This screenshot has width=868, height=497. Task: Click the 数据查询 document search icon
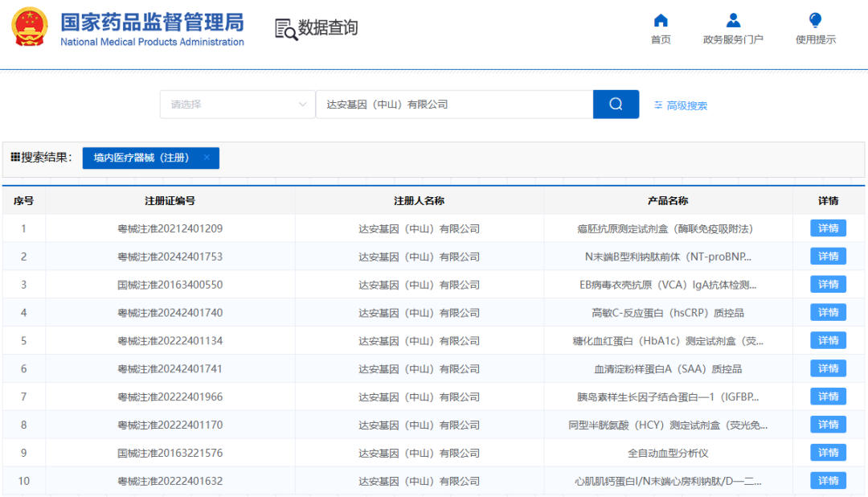[x=285, y=29]
